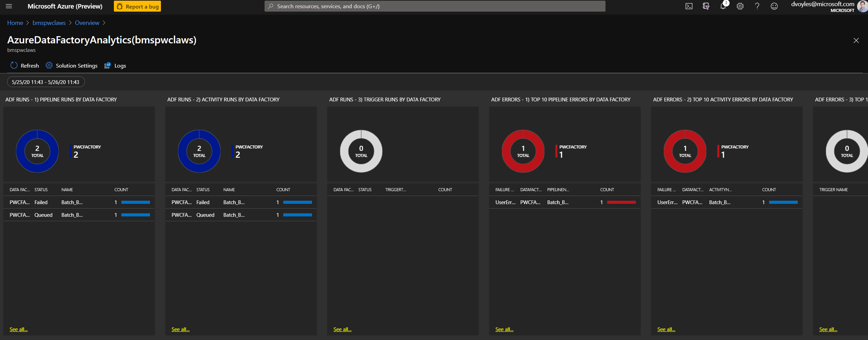The width and height of the screenshot is (868, 340).
Task: Focus the search resources input field
Action: point(435,6)
